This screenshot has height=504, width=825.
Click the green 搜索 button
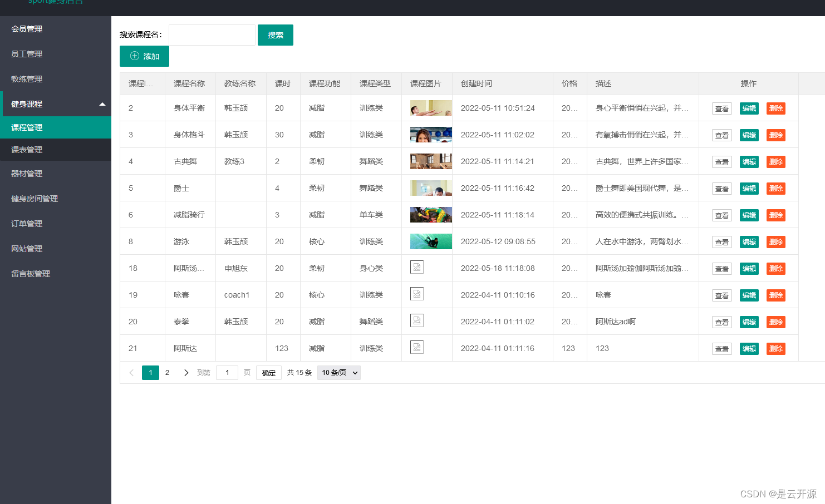point(276,35)
